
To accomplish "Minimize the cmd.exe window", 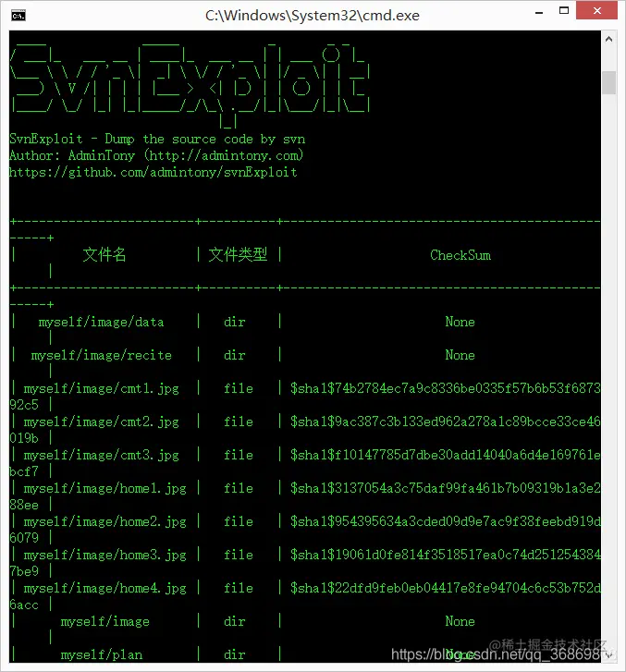I will pos(539,12).
